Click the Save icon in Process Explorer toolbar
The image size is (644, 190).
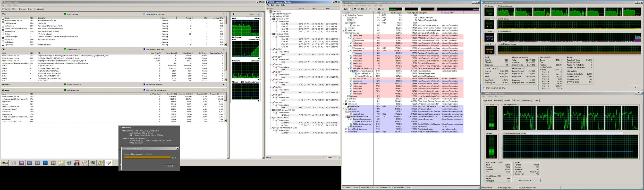[345, 9]
